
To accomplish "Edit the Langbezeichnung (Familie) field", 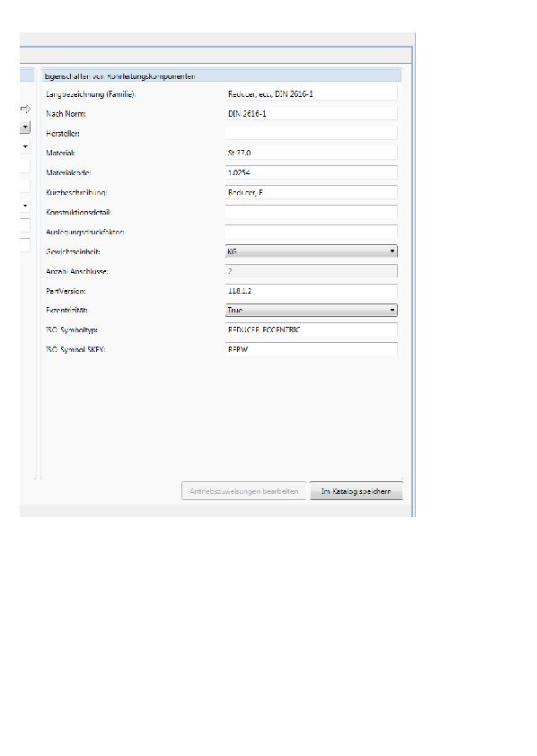I will coord(311,93).
